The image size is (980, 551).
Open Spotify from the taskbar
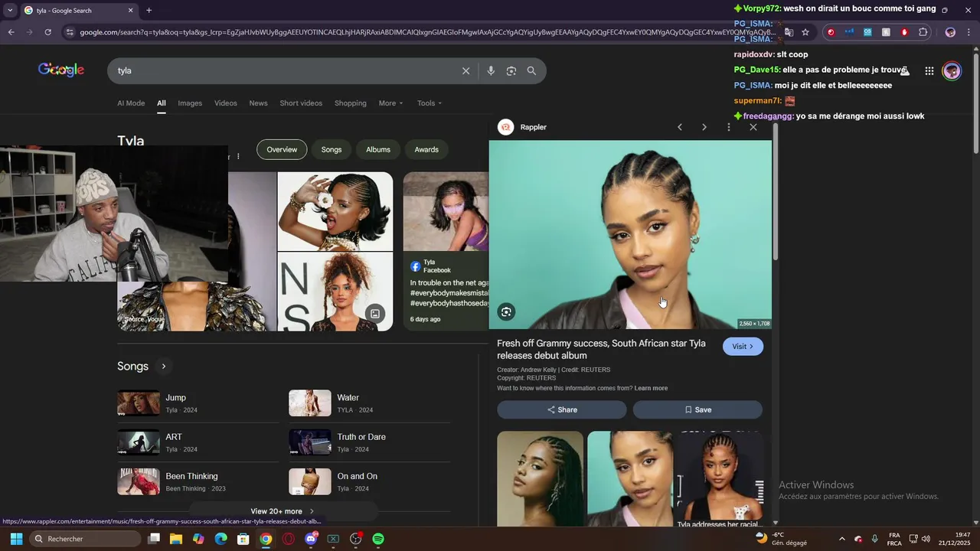[378, 539]
